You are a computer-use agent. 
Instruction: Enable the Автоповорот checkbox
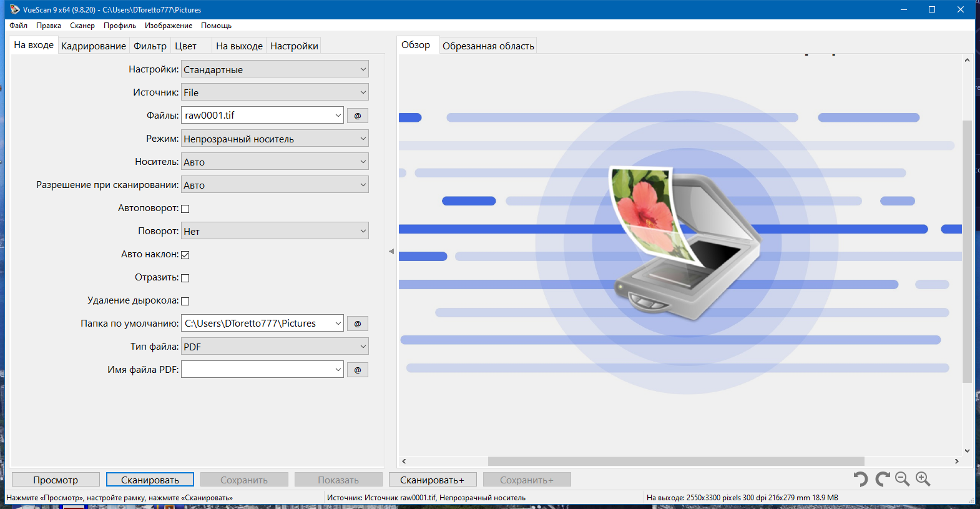click(x=185, y=209)
